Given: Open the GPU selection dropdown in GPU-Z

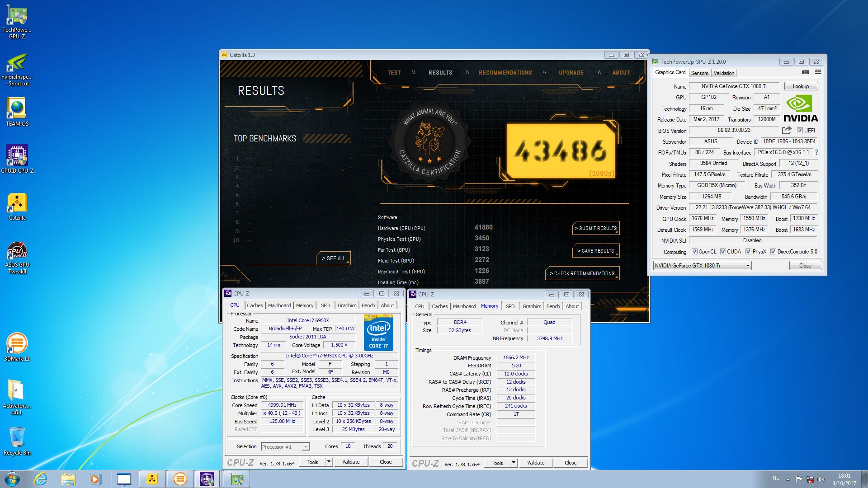Looking at the screenshot, I should 702,266.
